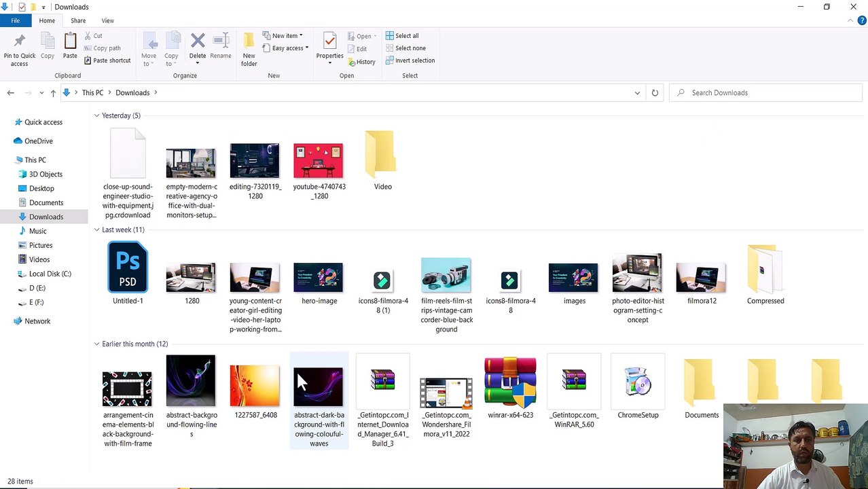Open the File tab
Viewport: 868px width, 489px height.
15,20
